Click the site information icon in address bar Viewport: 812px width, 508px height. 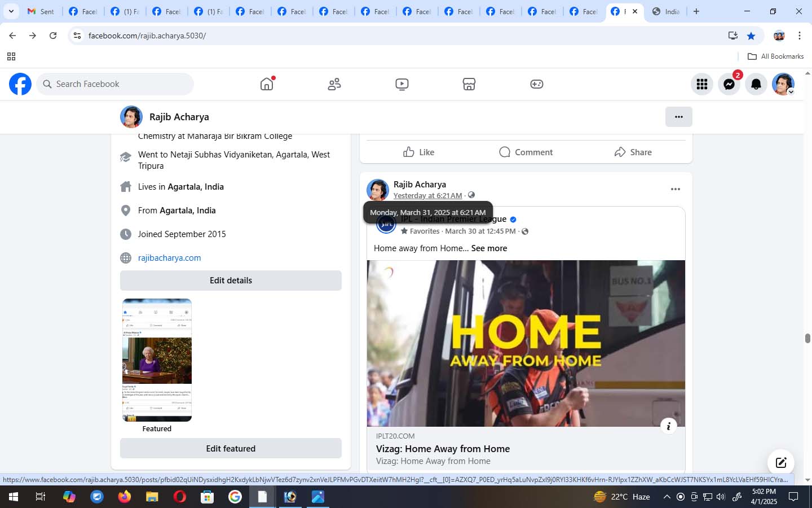(x=77, y=36)
